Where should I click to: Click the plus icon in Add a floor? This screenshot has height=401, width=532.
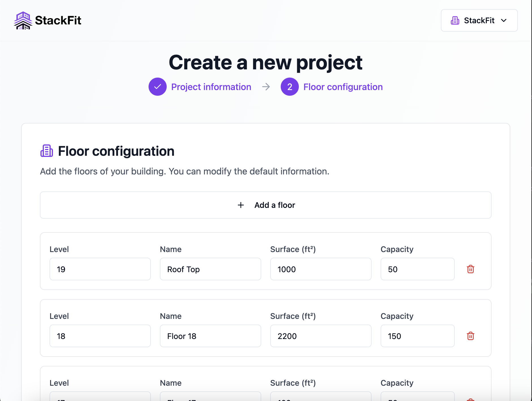(x=241, y=205)
